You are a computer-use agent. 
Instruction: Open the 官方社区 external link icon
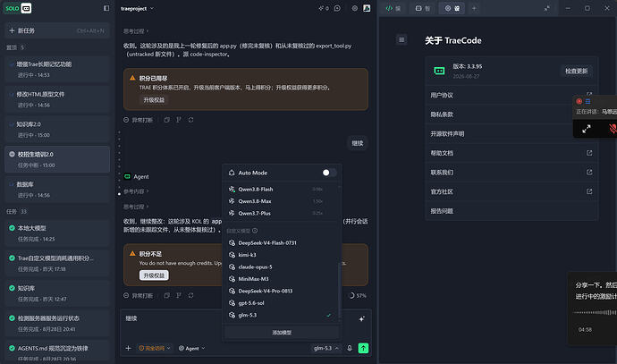point(589,191)
